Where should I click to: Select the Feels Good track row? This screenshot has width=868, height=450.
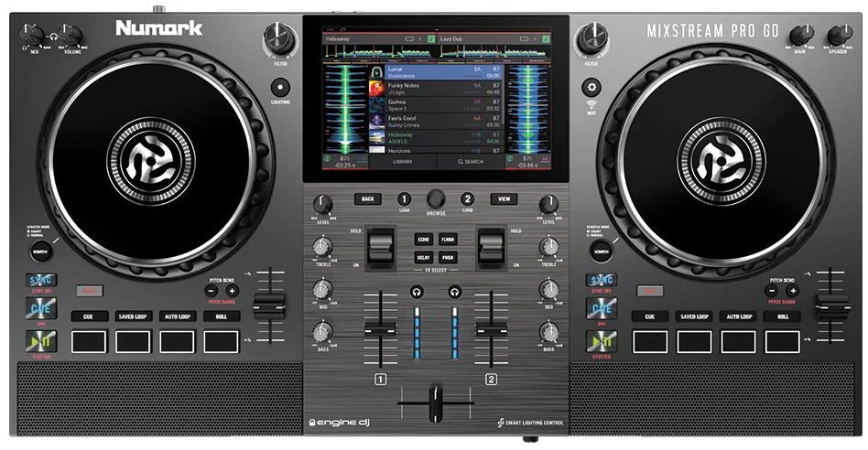tap(435, 122)
